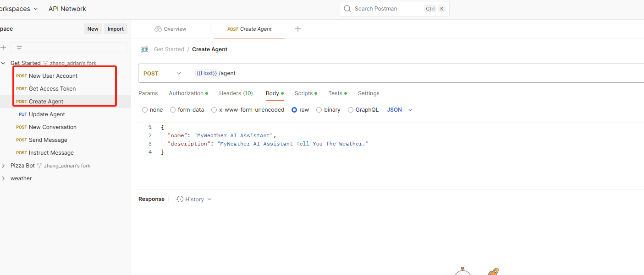Click the History clock icon
Viewport: 644px width, 275px height.
[180, 199]
